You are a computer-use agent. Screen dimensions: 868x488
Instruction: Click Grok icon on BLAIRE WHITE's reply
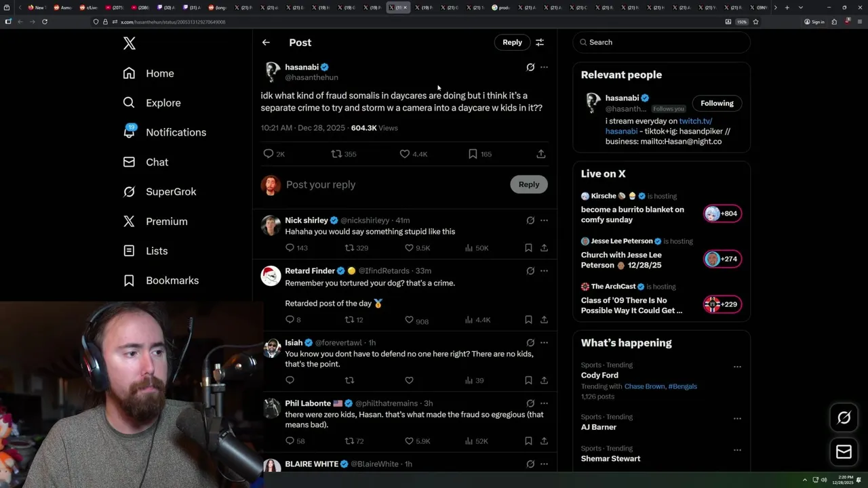[x=530, y=464]
